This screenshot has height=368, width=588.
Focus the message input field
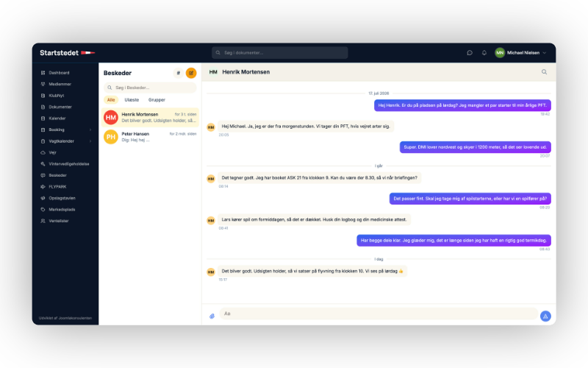379,314
